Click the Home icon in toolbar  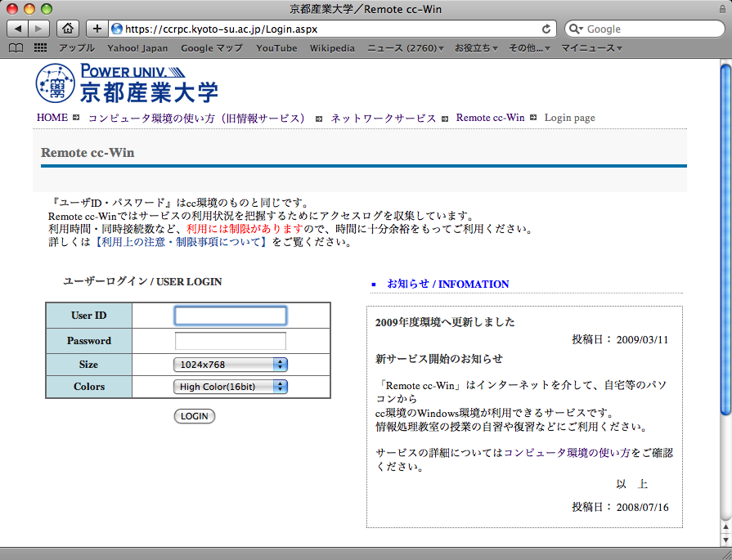[69, 29]
